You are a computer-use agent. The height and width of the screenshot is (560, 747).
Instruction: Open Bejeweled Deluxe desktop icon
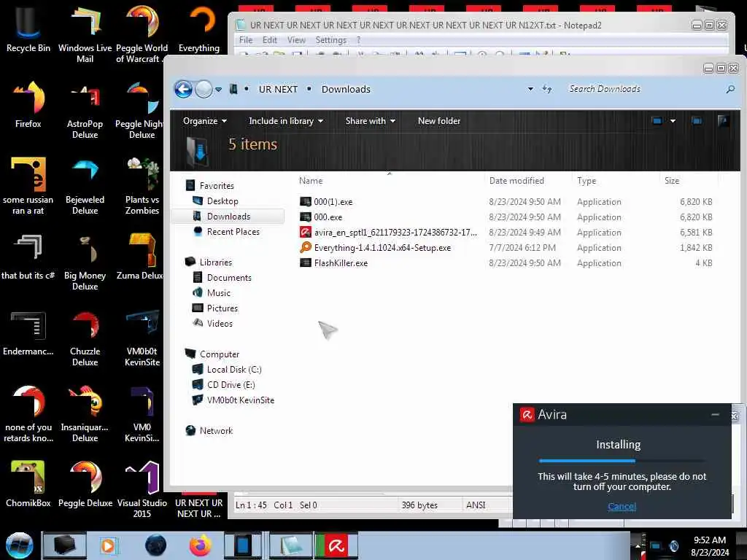pos(85,186)
